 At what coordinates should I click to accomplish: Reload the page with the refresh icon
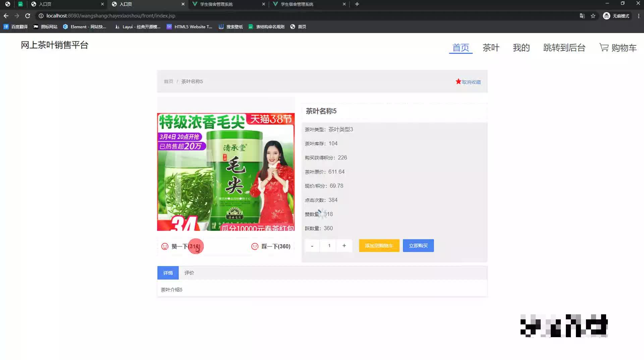tap(28, 16)
